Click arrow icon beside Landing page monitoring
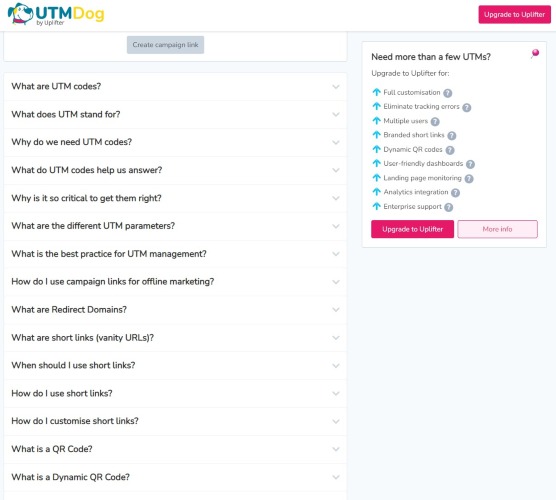The height and width of the screenshot is (500, 556). coord(376,178)
